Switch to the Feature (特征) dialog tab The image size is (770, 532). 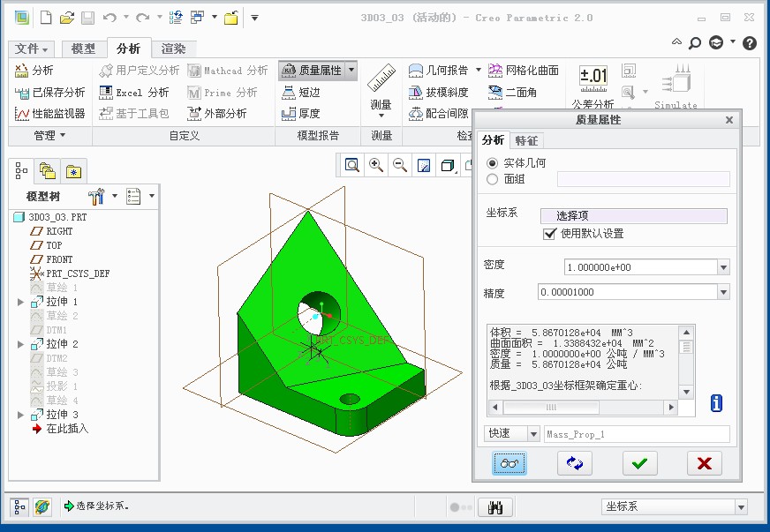[x=526, y=140]
